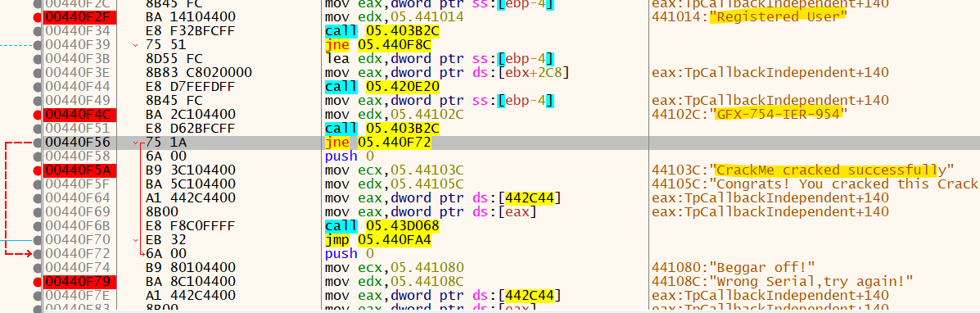Viewport: 980px width, 313px height.
Task: Click the instruction call 05.43D068
Action: tap(382, 225)
